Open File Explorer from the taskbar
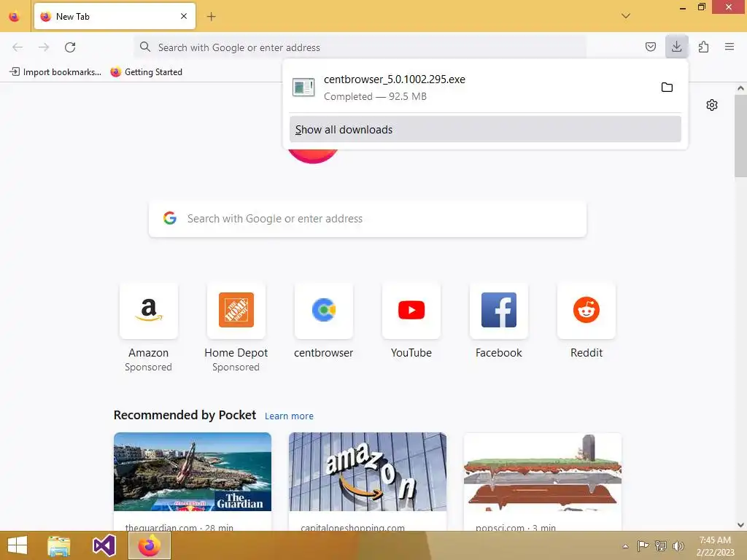Image resolution: width=747 pixels, height=560 pixels. (x=58, y=545)
